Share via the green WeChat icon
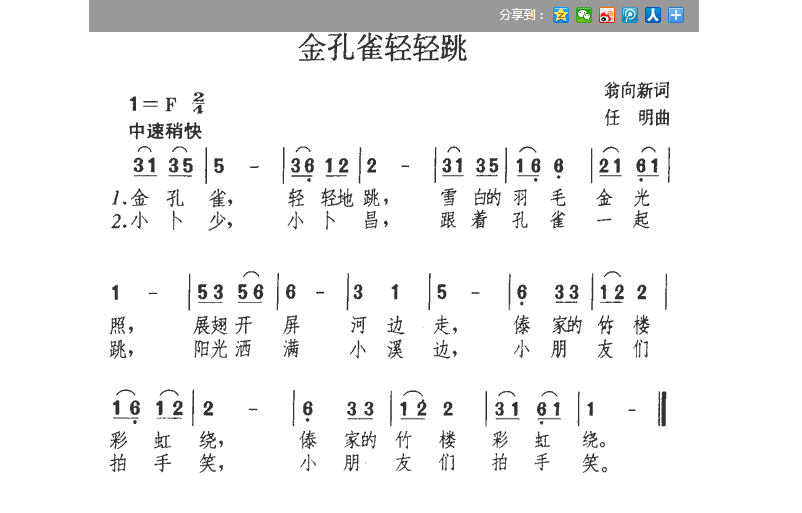 tap(584, 15)
